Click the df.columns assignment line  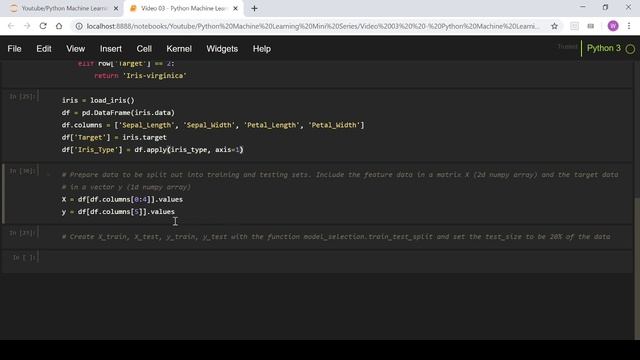[213, 125]
